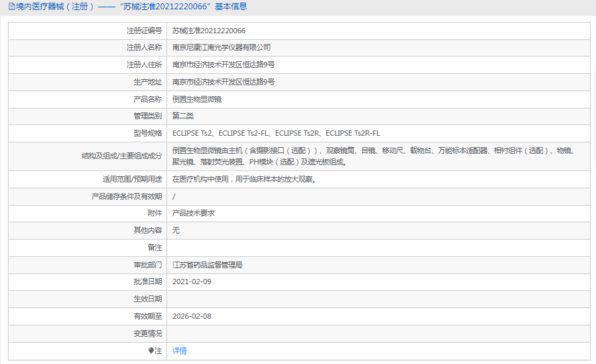Screen dimensions: 596x364
Task: Click model spec ECLIPSE Ts2 value line
Action: (276, 133)
